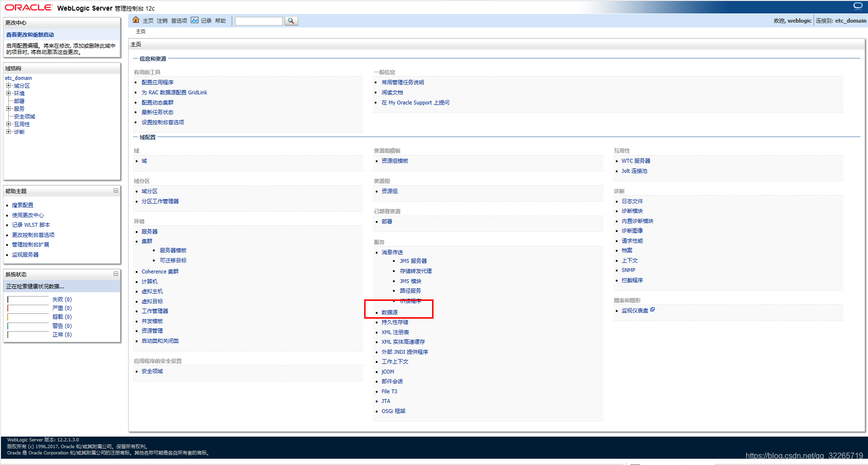Click 严重 (0) health status
868x465 pixels.
click(62, 308)
